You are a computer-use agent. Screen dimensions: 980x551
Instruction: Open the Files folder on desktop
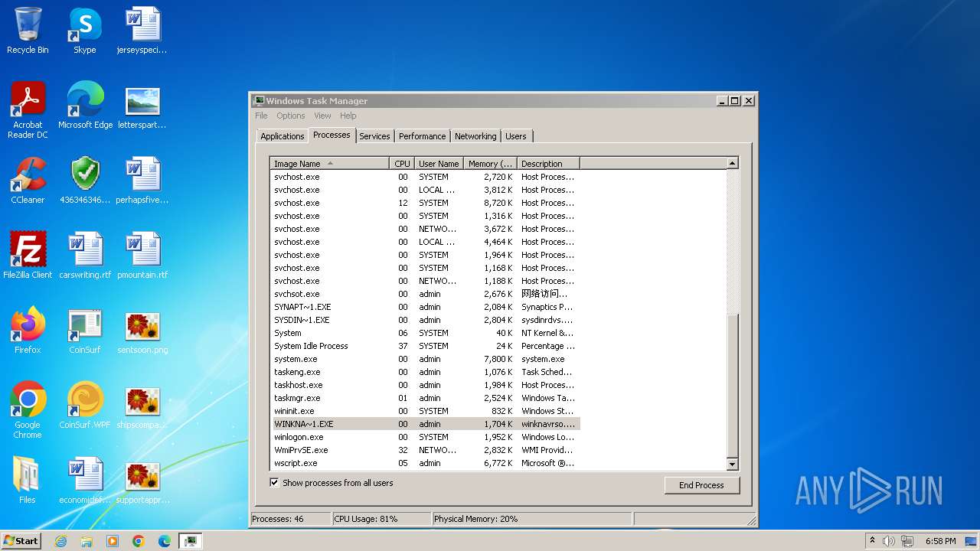[28, 481]
